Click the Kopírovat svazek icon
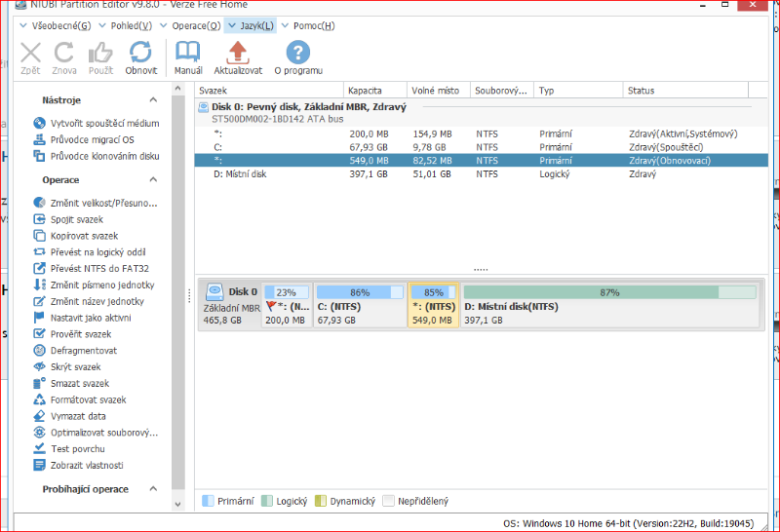Image resolution: width=780 pixels, height=532 pixels. coord(39,235)
